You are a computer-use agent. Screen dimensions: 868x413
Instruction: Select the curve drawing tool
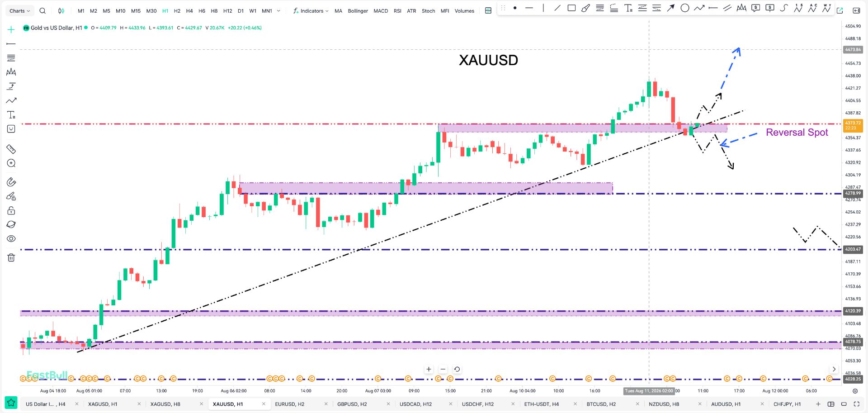click(784, 8)
